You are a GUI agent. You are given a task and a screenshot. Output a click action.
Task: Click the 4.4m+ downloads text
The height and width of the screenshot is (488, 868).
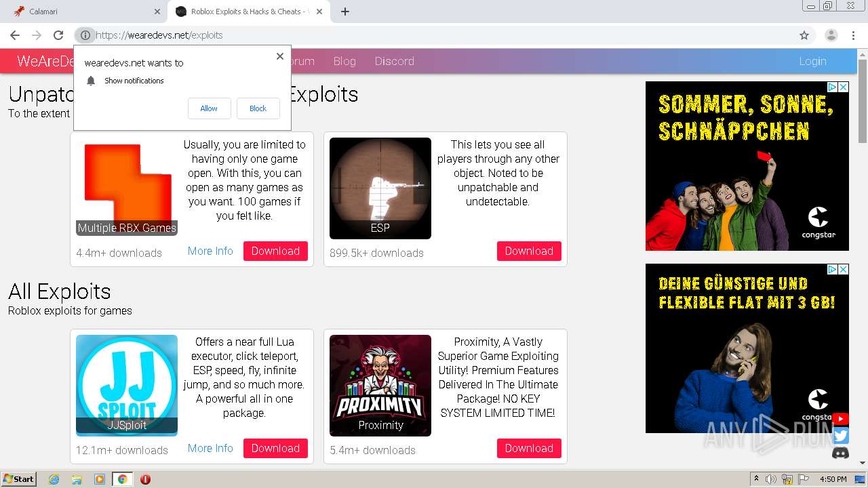(119, 253)
